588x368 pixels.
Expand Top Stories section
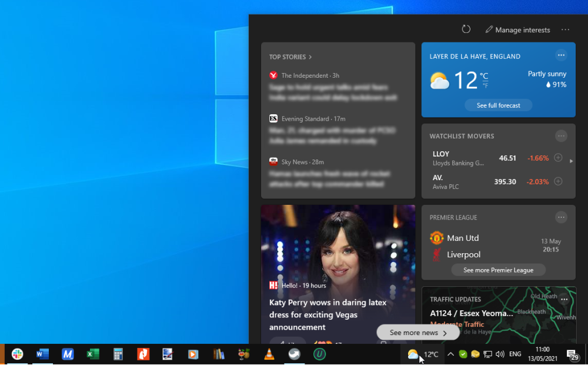tap(290, 57)
